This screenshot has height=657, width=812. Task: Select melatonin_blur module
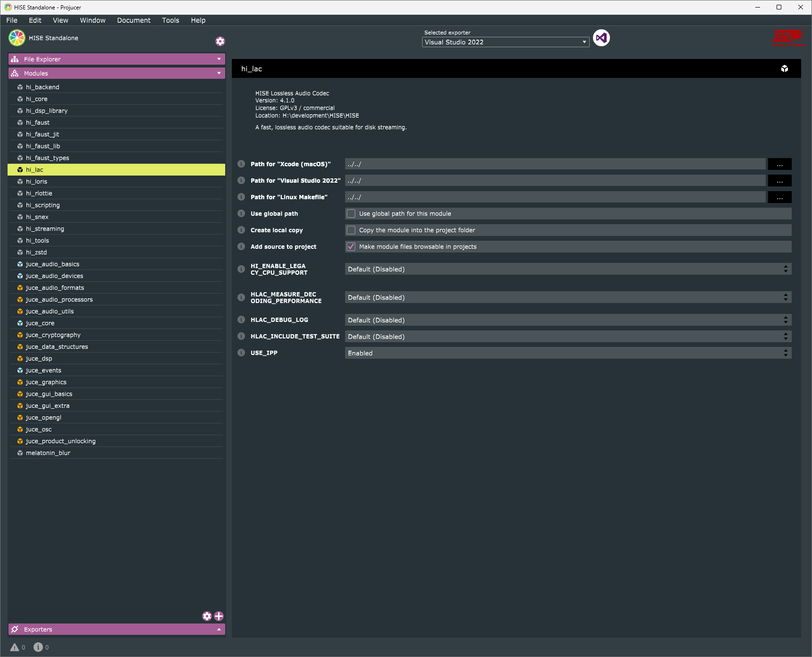[116, 453]
